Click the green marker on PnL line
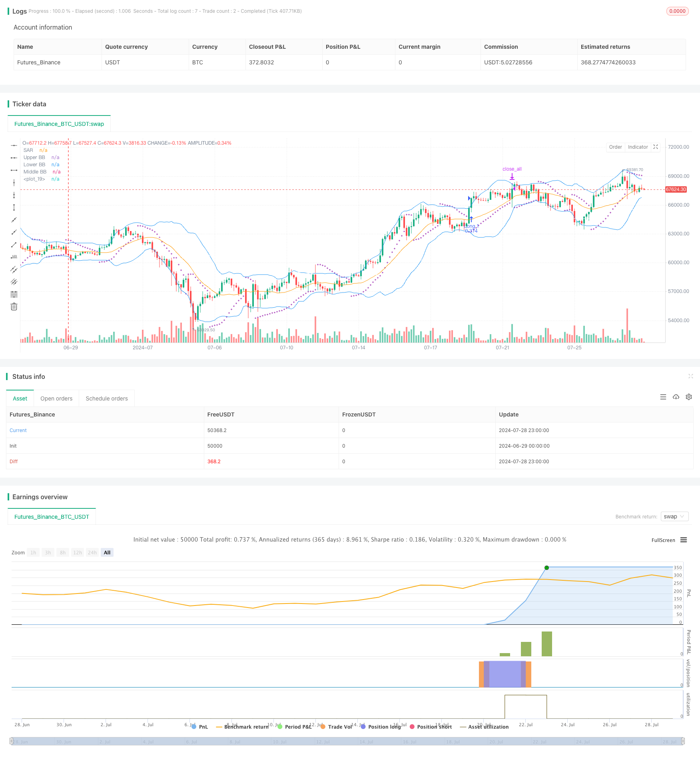The height and width of the screenshot is (757, 700). click(546, 568)
